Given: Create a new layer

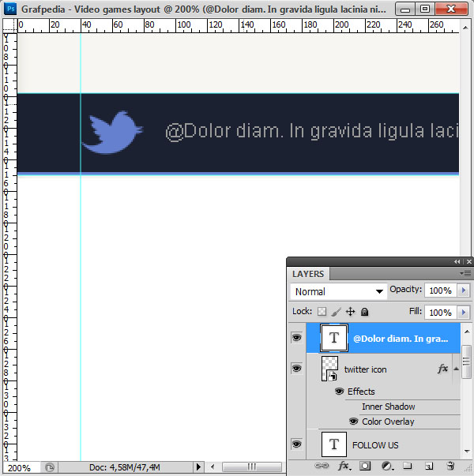Looking at the screenshot, I should coord(429,466).
